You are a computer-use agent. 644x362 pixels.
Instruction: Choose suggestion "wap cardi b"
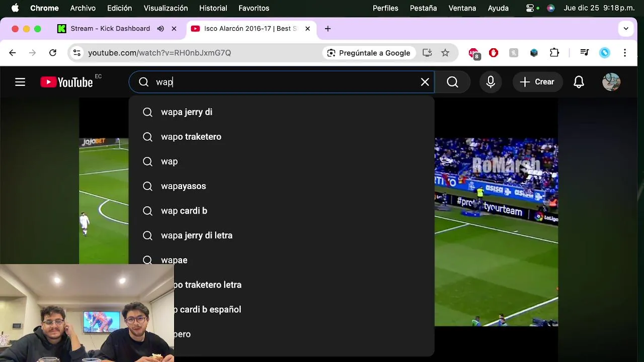(x=282, y=211)
